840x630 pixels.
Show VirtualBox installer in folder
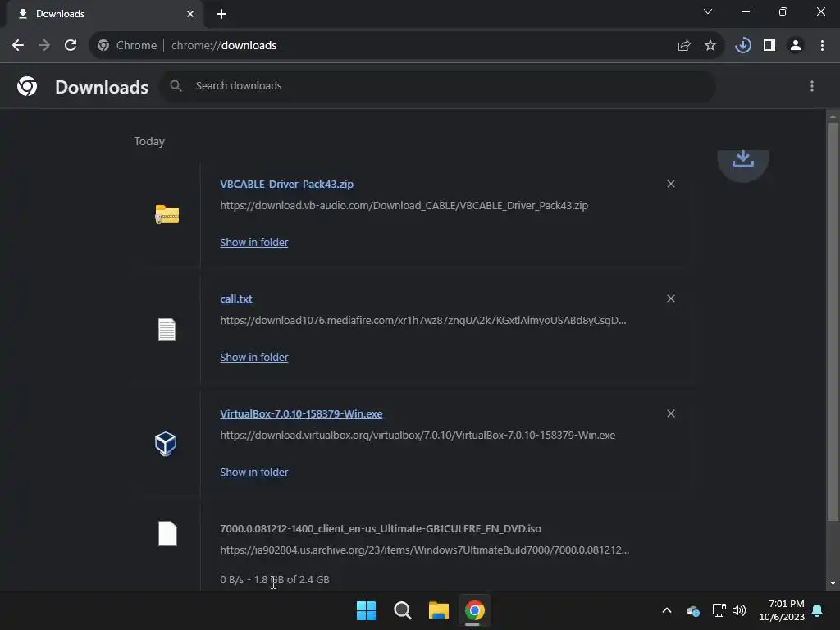coord(254,472)
